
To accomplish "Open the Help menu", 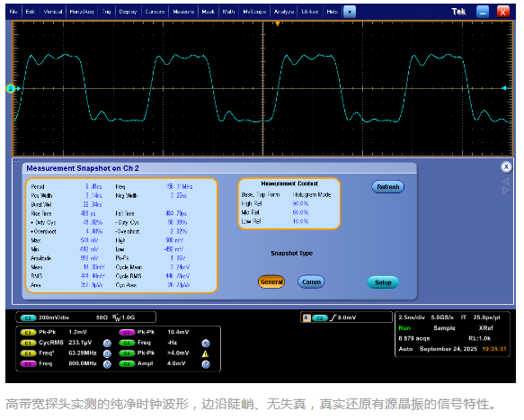I will [333, 12].
